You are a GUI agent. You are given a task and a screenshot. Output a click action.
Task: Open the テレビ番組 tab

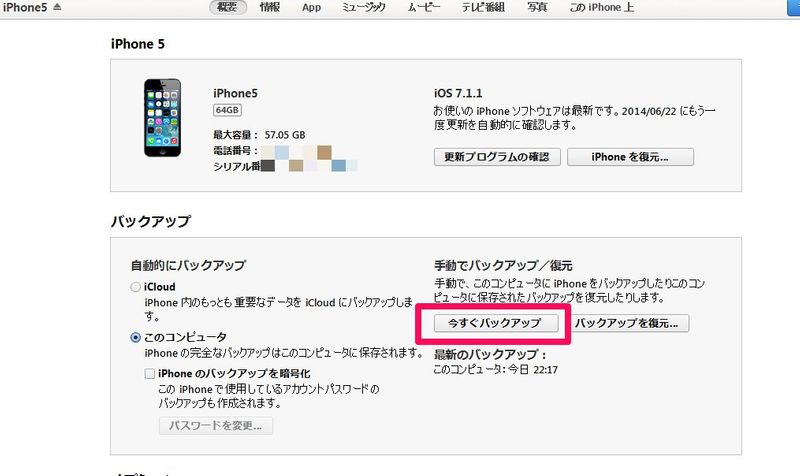[x=483, y=7]
